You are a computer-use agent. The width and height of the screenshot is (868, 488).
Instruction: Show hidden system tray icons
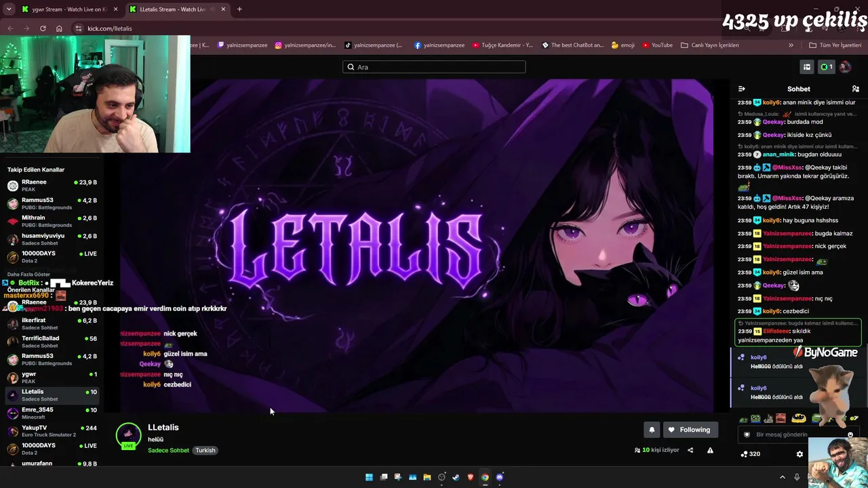pyautogui.click(x=782, y=477)
